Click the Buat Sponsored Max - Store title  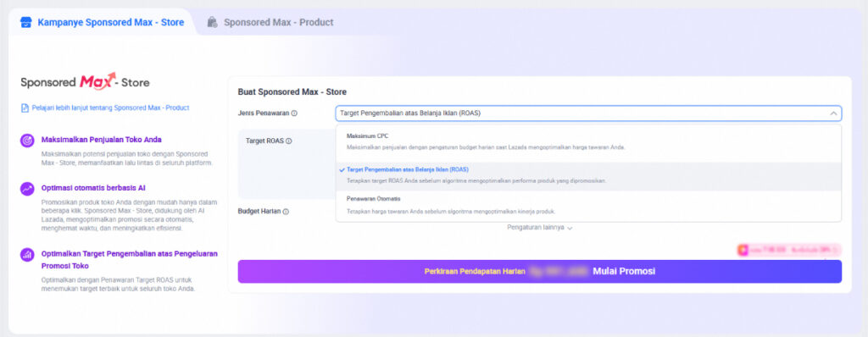(292, 91)
